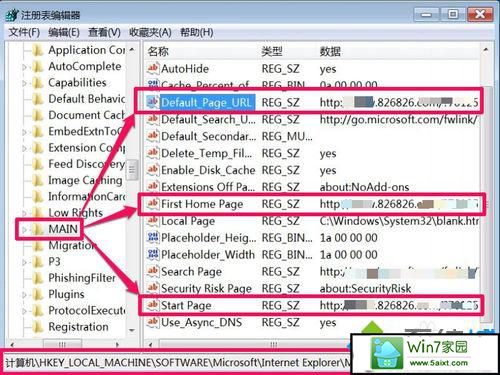This screenshot has width=500, height=375.
Task: Click the Security Risk Page string icon
Action: [x=153, y=288]
